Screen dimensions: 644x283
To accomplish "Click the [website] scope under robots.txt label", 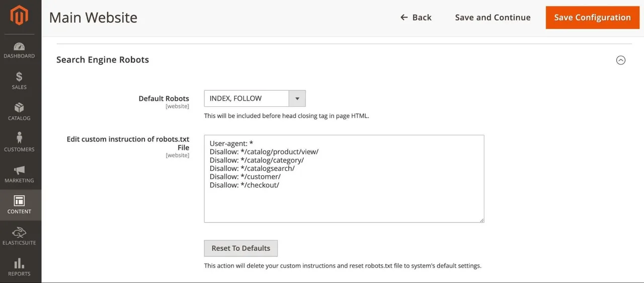I will [x=177, y=155].
